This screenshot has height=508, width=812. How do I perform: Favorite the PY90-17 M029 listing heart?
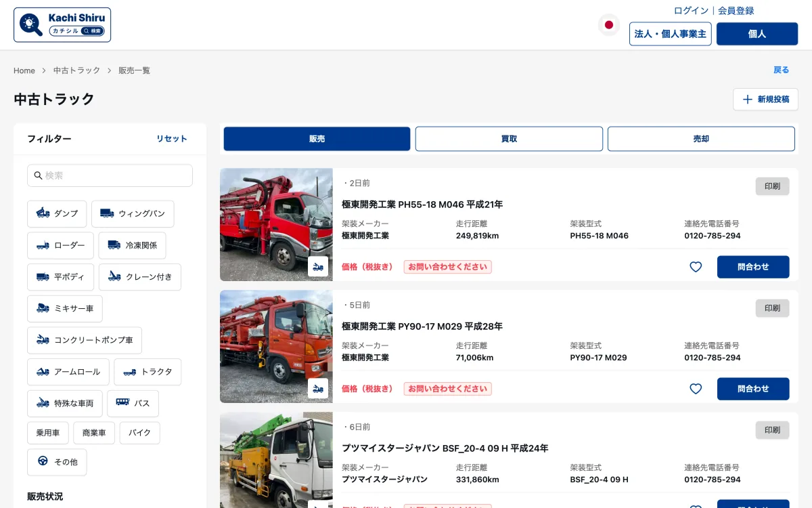tap(696, 389)
